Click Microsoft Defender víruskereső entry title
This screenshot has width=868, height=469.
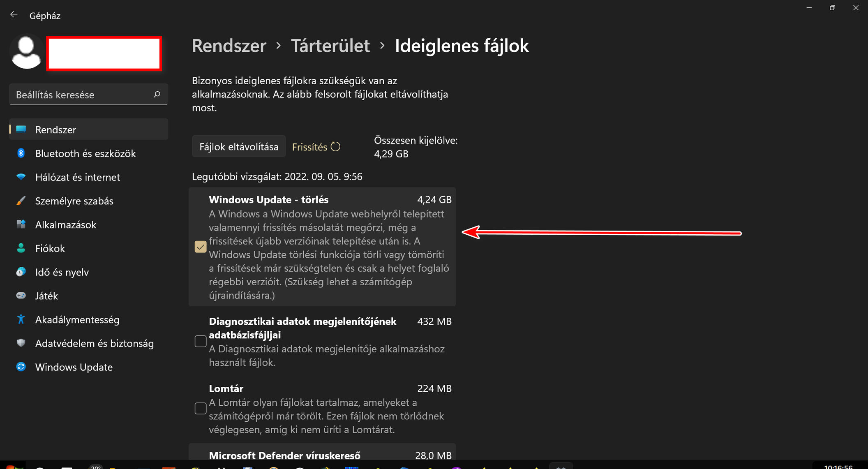click(284, 455)
